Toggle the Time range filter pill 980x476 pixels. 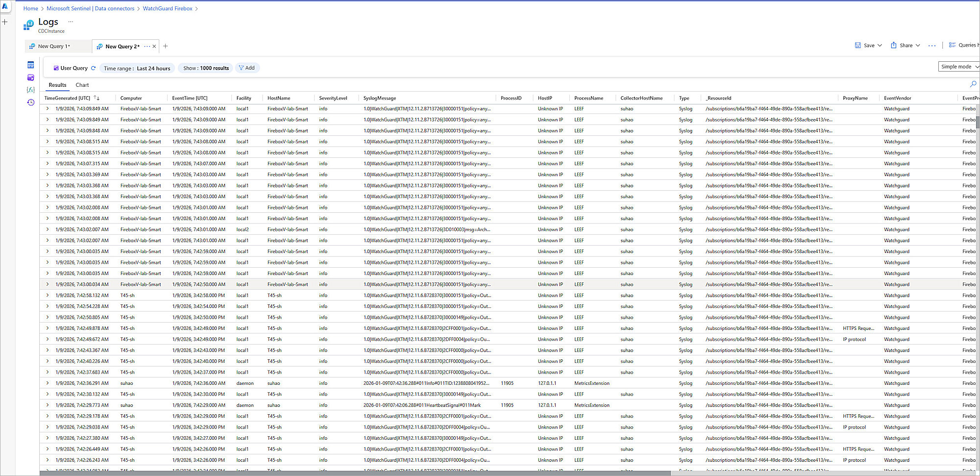(137, 68)
